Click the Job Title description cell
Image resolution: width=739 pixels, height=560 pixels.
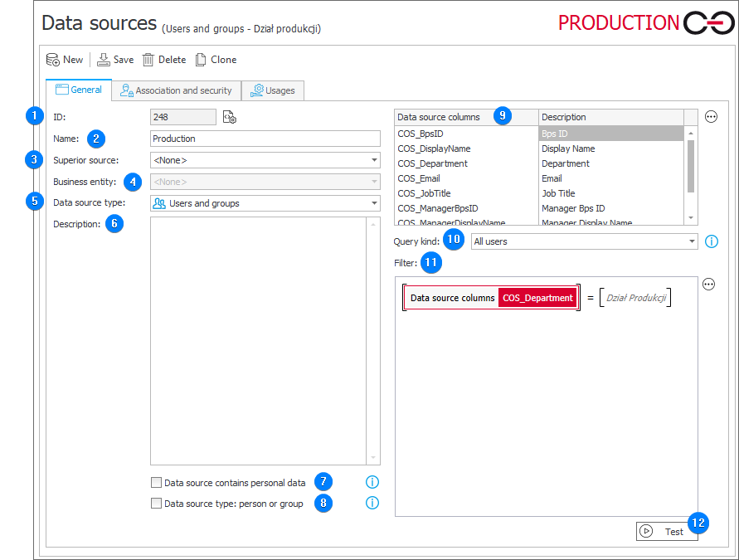[611, 193]
